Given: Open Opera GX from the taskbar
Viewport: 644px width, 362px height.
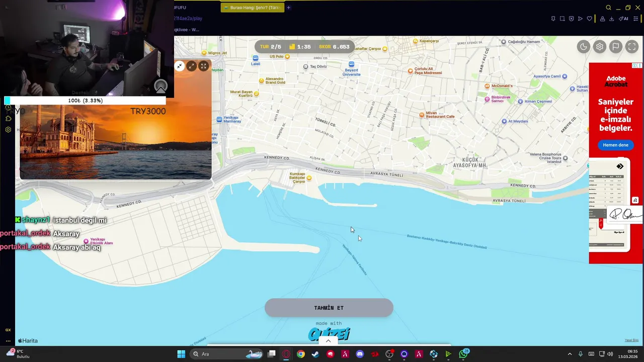Looking at the screenshot, I should 286,354.
